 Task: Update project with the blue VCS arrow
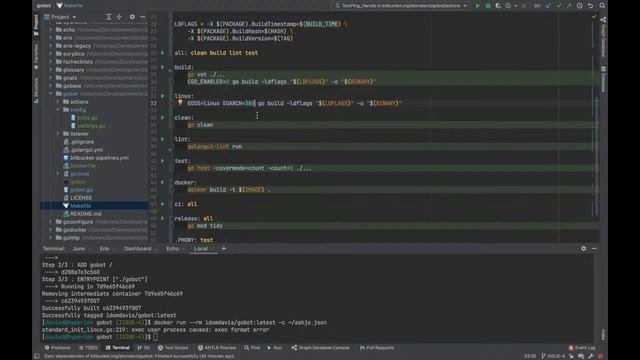point(548,6)
